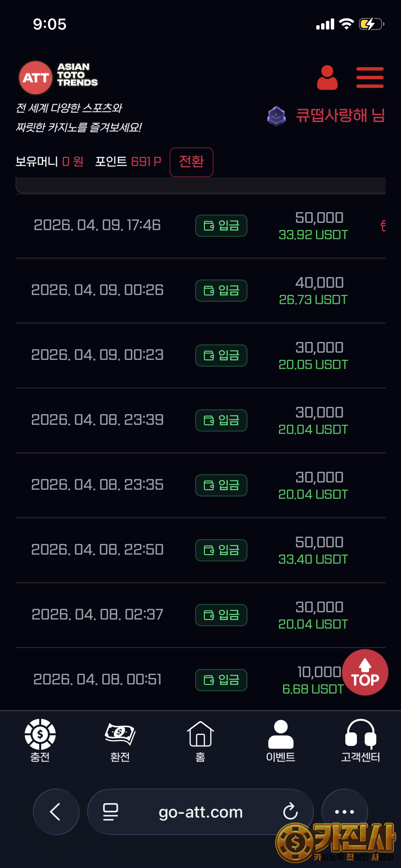Select the 40,000 deposit row at 00:26

(200, 291)
